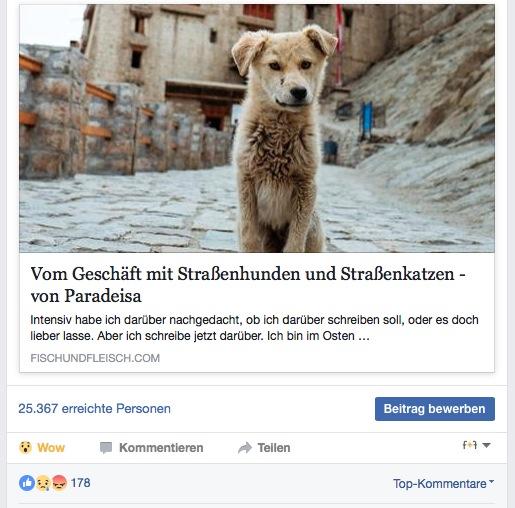
Task: Click the share arrow icon
Action: tap(245, 448)
